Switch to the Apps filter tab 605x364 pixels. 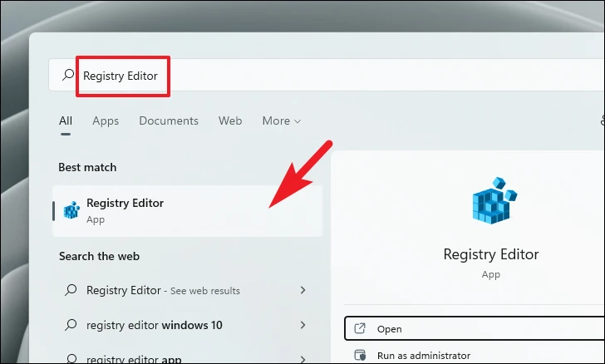pos(106,121)
